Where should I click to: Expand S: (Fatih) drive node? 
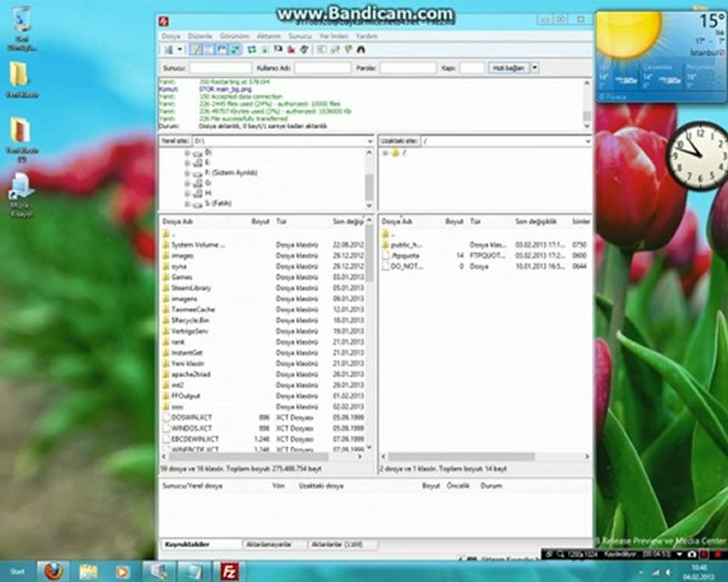tap(187, 203)
